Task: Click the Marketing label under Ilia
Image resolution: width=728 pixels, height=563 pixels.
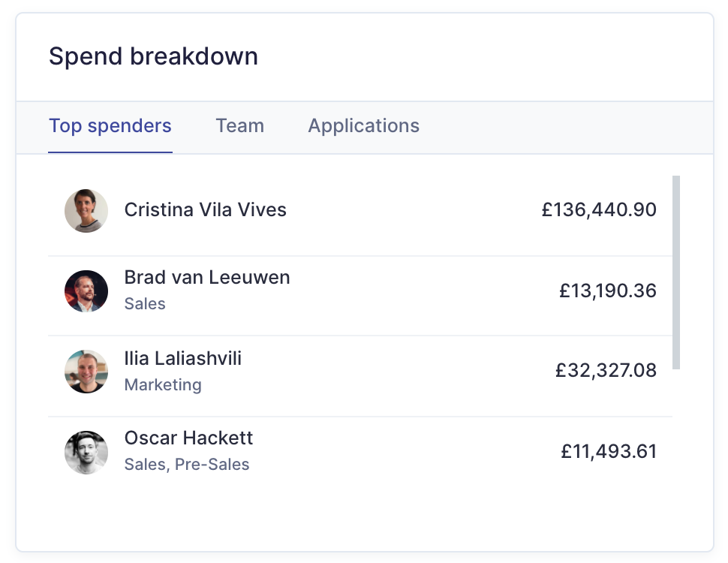Action: click(x=163, y=385)
